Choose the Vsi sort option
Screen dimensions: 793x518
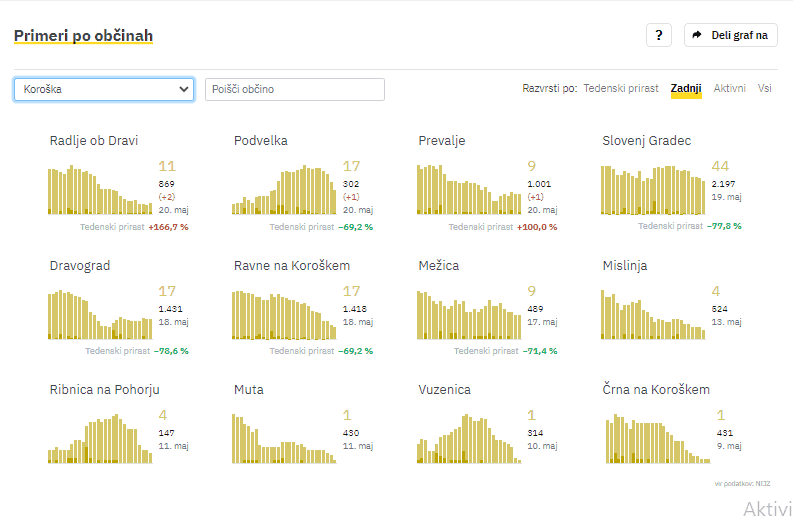[764, 88]
